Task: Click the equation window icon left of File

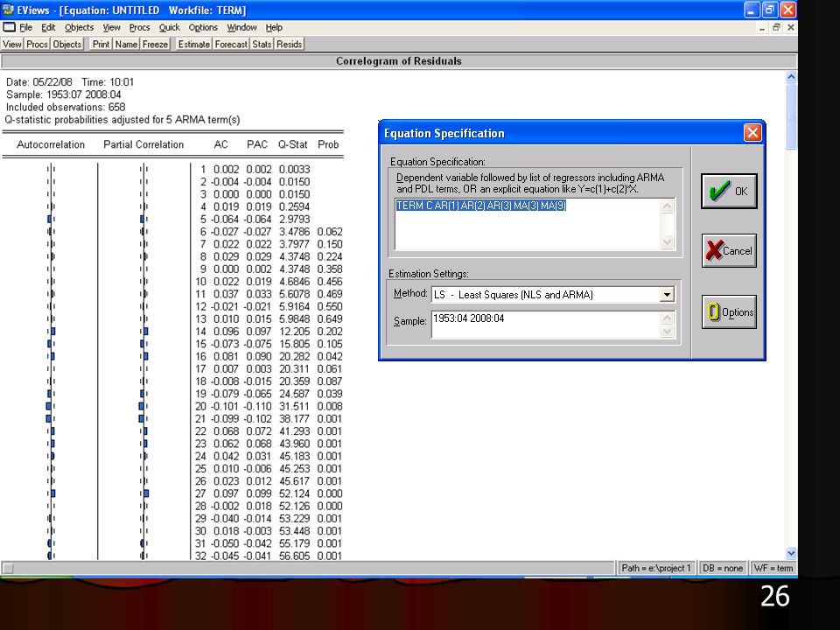Action: (x=9, y=27)
